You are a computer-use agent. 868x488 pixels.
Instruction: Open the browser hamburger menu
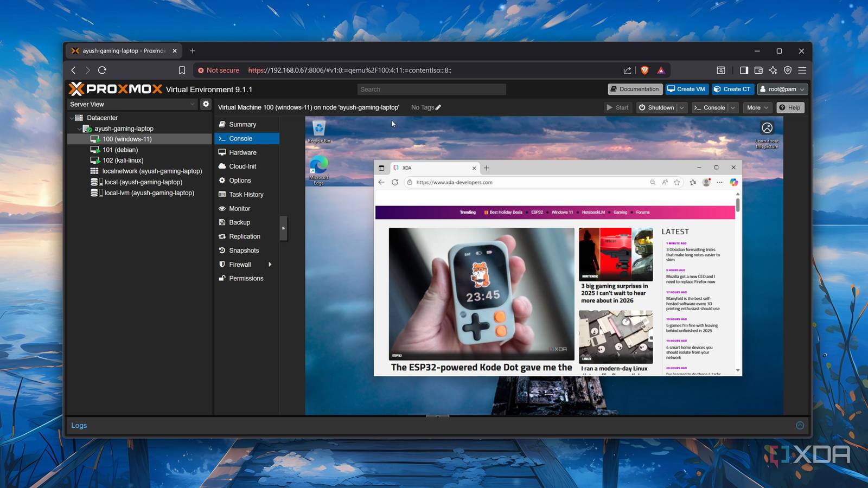click(802, 70)
